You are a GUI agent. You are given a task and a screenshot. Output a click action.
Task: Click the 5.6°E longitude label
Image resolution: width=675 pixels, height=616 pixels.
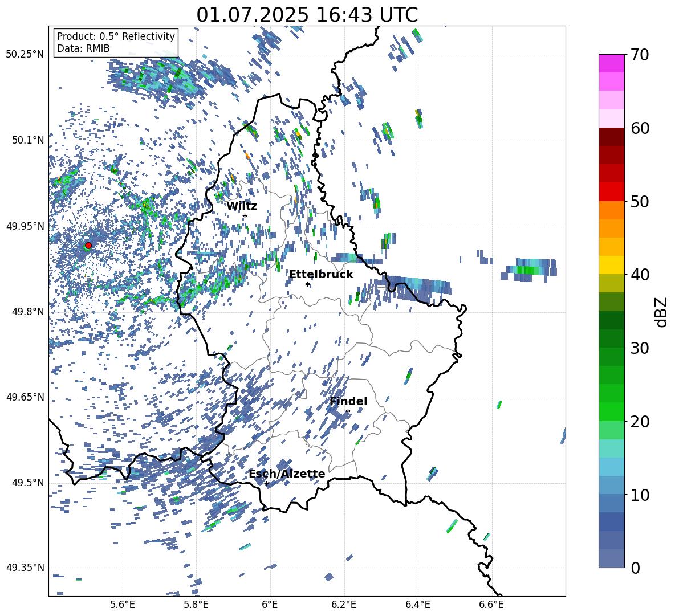click(122, 605)
